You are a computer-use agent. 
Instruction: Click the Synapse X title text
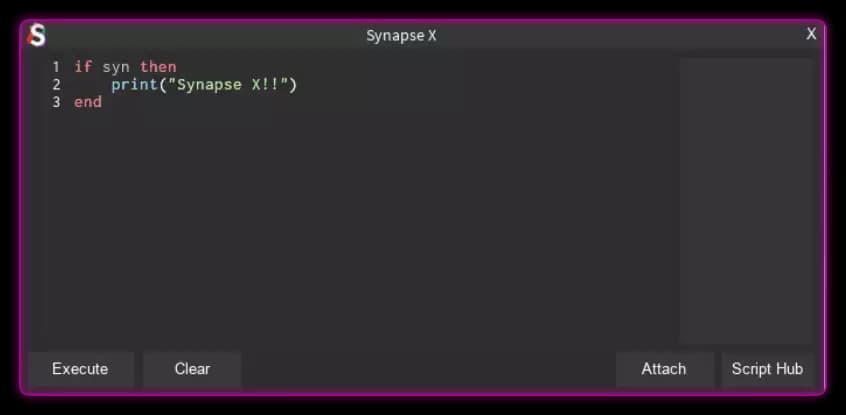(x=401, y=36)
